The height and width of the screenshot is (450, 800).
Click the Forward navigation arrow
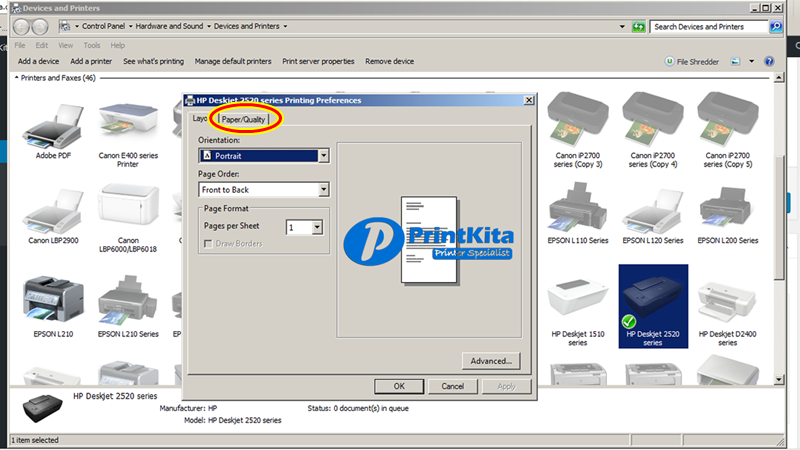pos(40,27)
